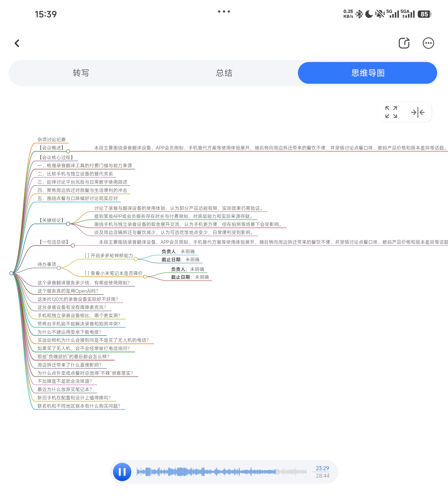This screenshot has width=448, height=501.
Task: Open the more options circle icon
Action: (x=428, y=43)
